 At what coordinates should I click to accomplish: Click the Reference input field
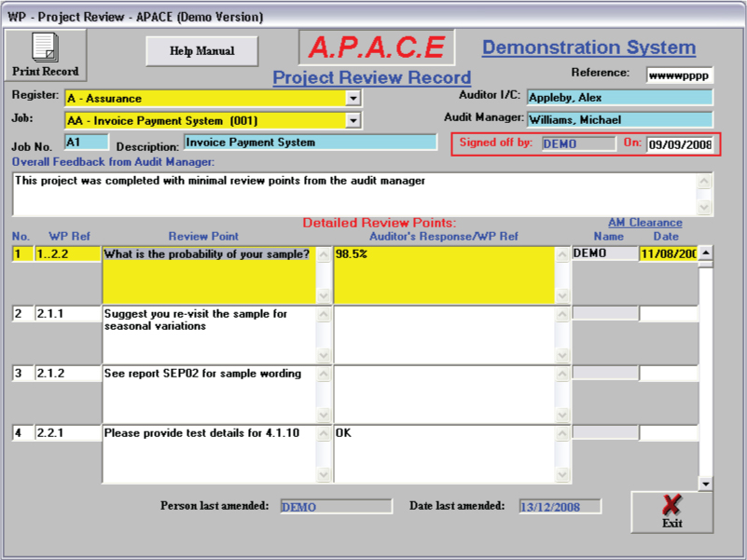pyautogui.click(x=680, y=75)
